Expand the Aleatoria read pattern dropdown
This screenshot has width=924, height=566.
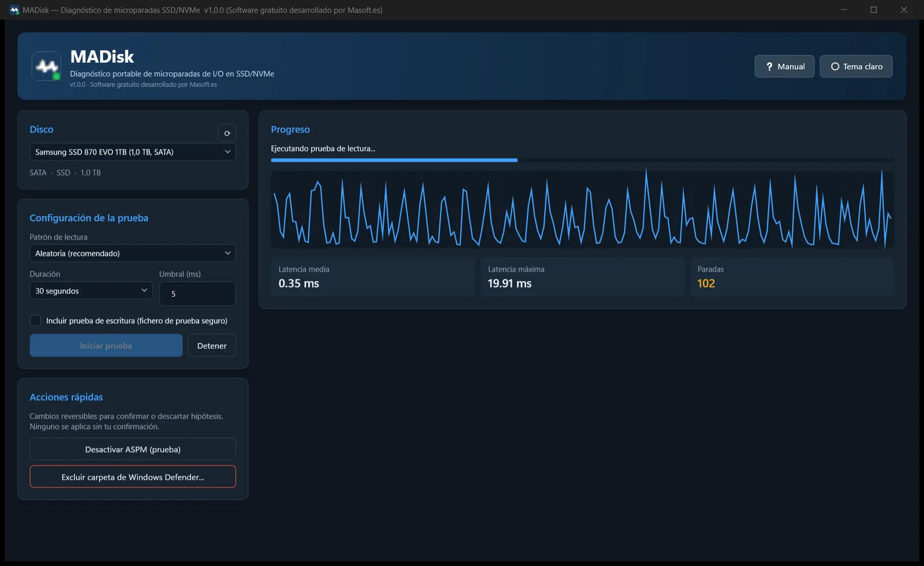tap(133, 253)
